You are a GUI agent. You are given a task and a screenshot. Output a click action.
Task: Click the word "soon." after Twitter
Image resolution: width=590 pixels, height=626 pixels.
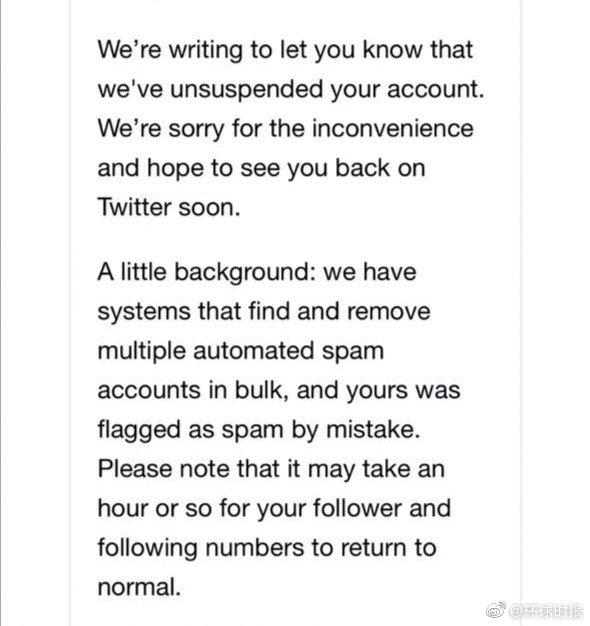click(209, 208)
